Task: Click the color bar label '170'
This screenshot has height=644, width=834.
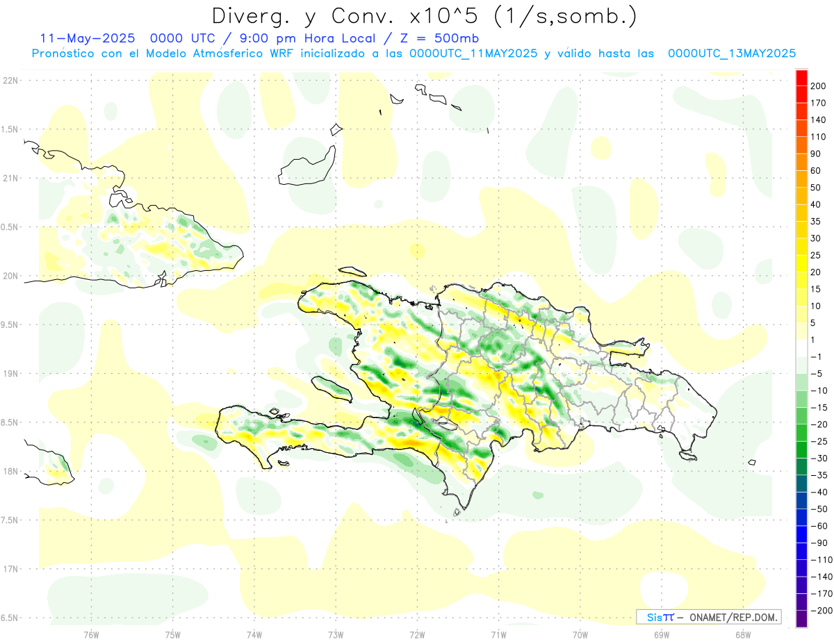Action: coord(818,103)
